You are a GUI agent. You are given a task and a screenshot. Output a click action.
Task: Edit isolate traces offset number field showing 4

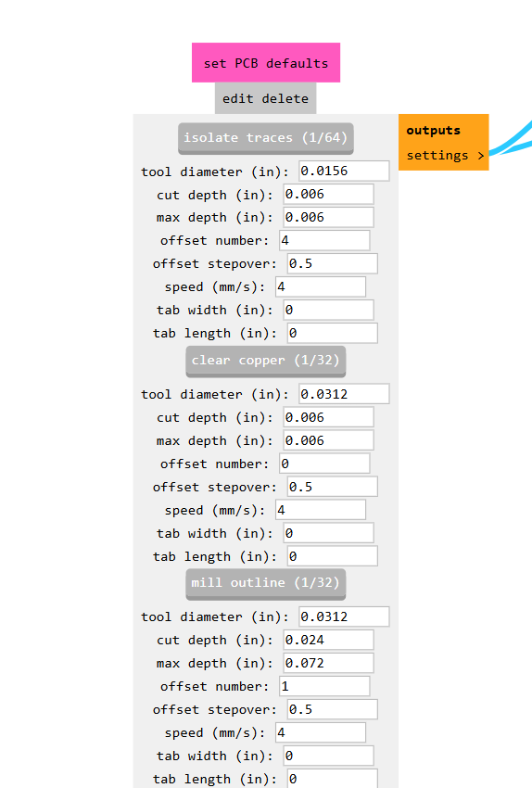point(324,240)
